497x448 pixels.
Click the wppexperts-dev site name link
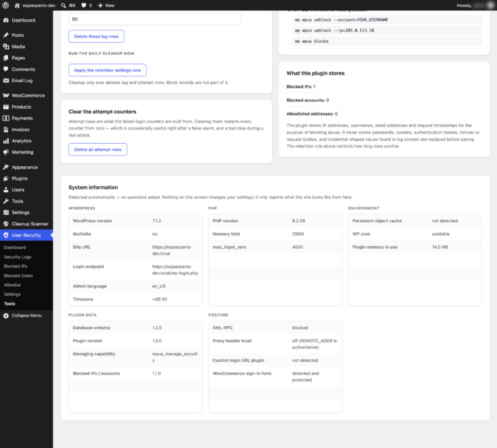click(x=39, y=5)
